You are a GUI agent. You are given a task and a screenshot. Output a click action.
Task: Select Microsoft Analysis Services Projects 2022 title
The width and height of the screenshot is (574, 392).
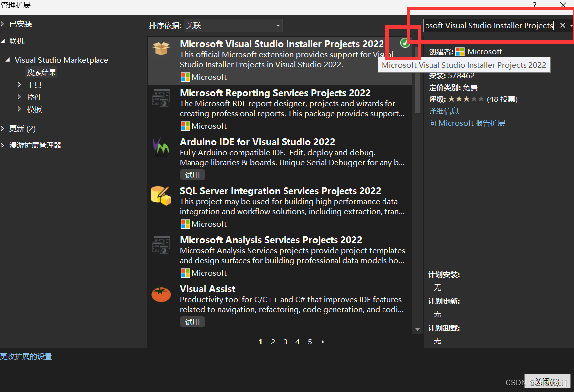tap(271, 240)
